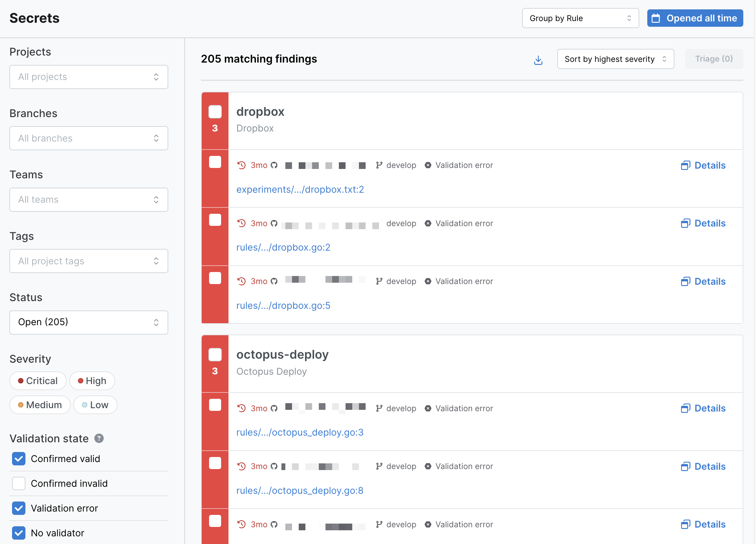Uncheck the Confirmed valid checkbox
The width and height of the screenshot is (756, 544).
pyautogui.click(x=19, y=459)
